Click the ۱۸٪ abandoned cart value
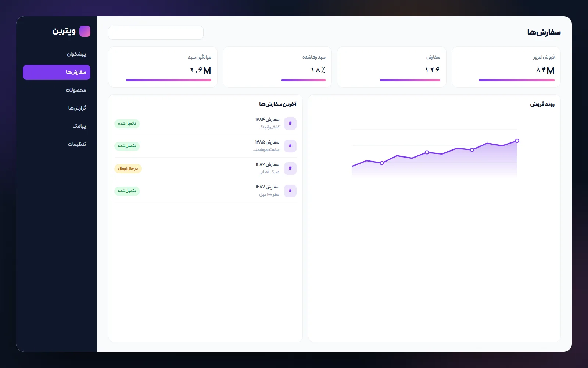The height and width of the screenshot is (368, 588). pos(318,70)
